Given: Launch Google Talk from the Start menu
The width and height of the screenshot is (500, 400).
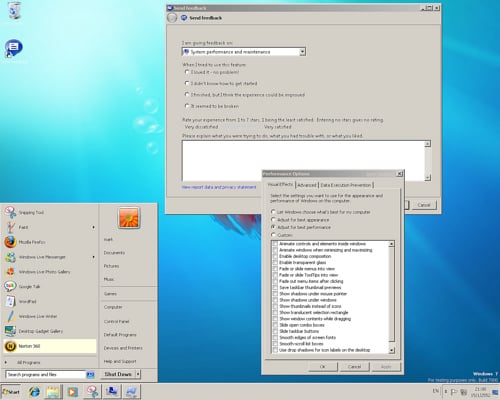Looking at the screenshot, I should [10, 286].
